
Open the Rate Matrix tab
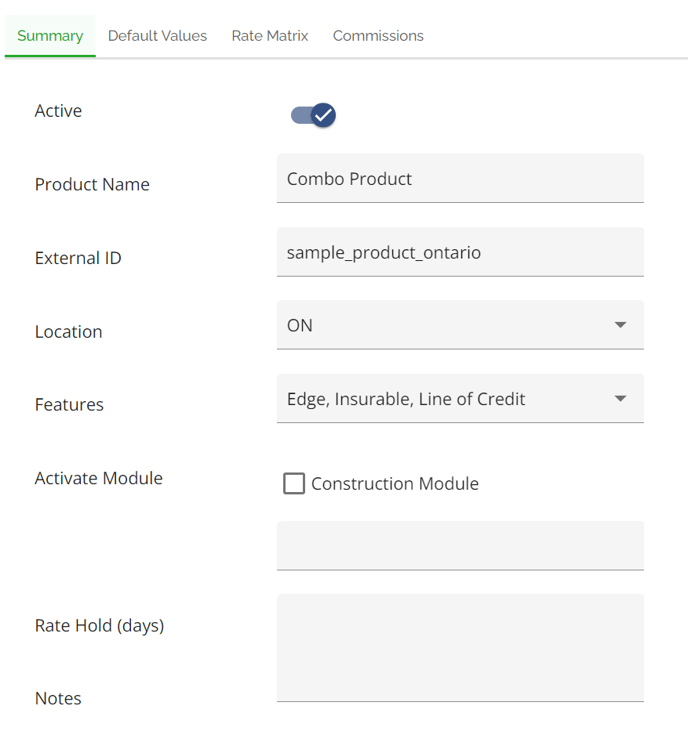(270, 36)
